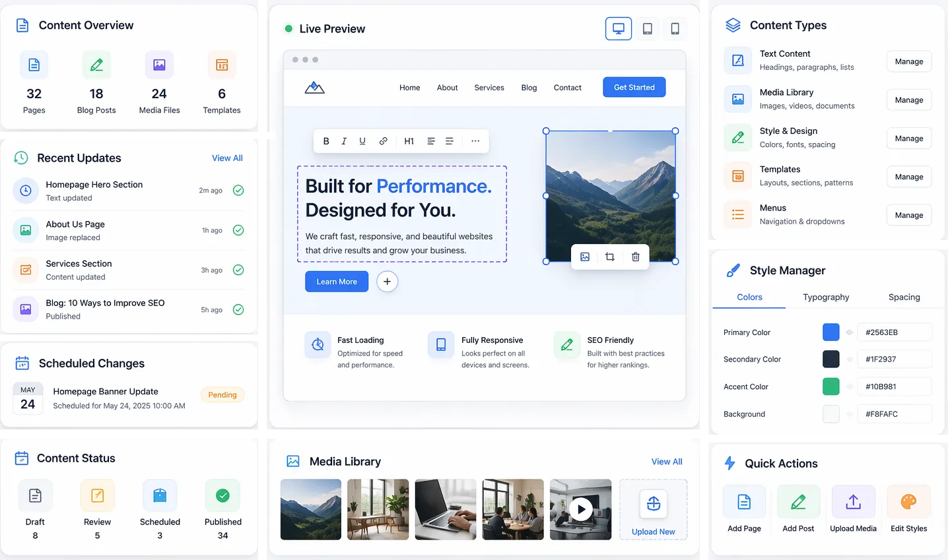The image size is (948, 560).
Task: Crop the selected mountain image
Action: click(610, 257)
